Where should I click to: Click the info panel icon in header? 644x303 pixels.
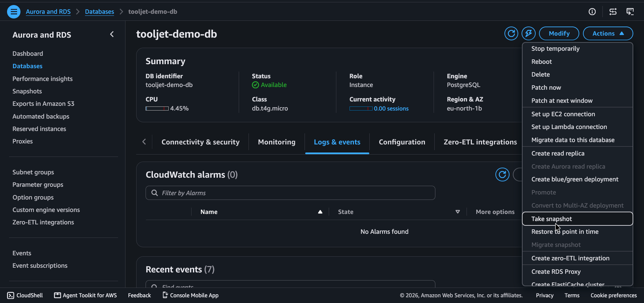592,12
